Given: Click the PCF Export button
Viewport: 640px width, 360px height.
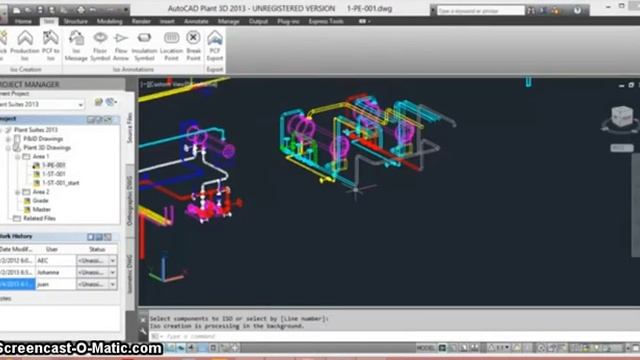Looking at the screenshot, I should click(215, 46).
